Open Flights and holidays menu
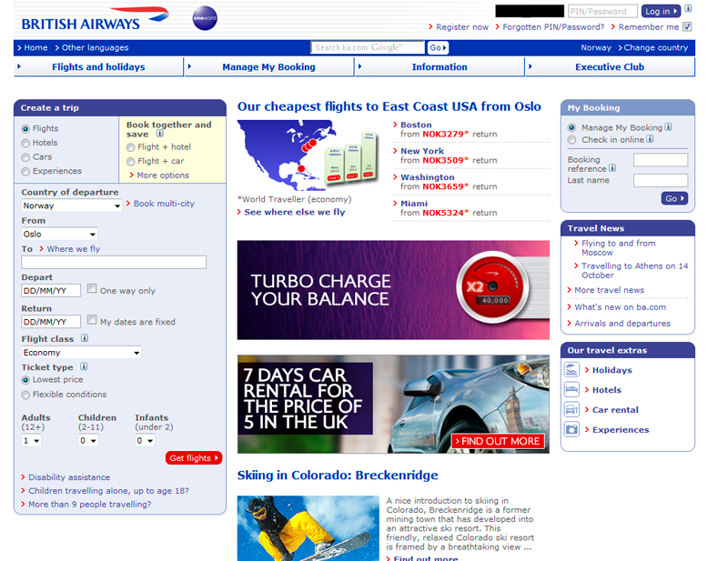 click(x=98, y=66)
